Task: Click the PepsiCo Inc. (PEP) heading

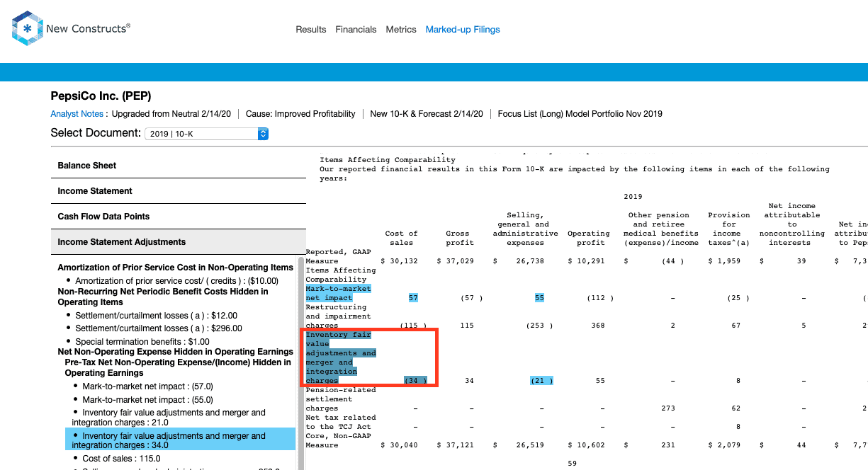Action: click(101, 96)
